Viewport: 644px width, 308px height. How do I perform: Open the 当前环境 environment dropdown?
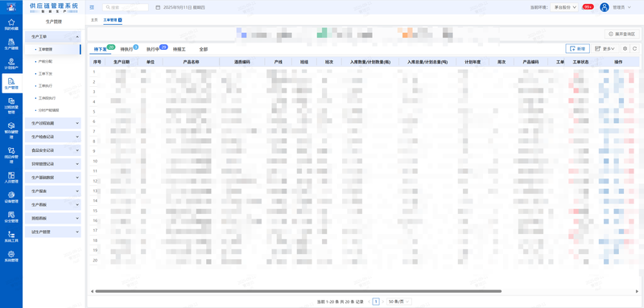(x=564, y=7)
